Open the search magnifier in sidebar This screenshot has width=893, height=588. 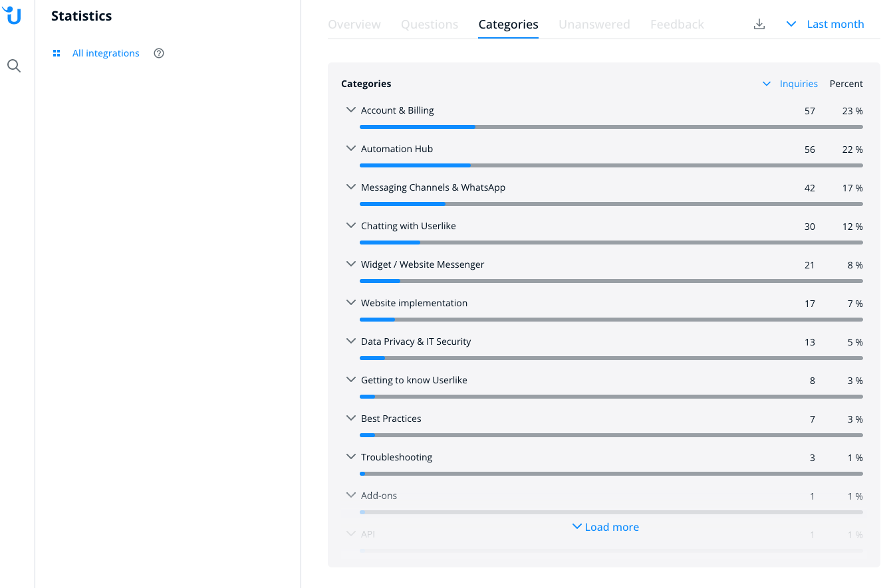(x=13, y=66)
